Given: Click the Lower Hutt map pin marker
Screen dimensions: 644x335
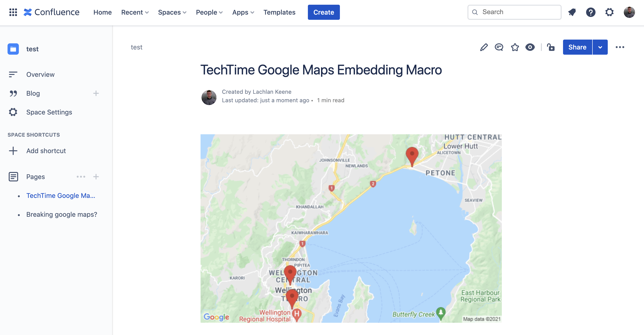Looking at the screenshot, I should click(412, 155).
